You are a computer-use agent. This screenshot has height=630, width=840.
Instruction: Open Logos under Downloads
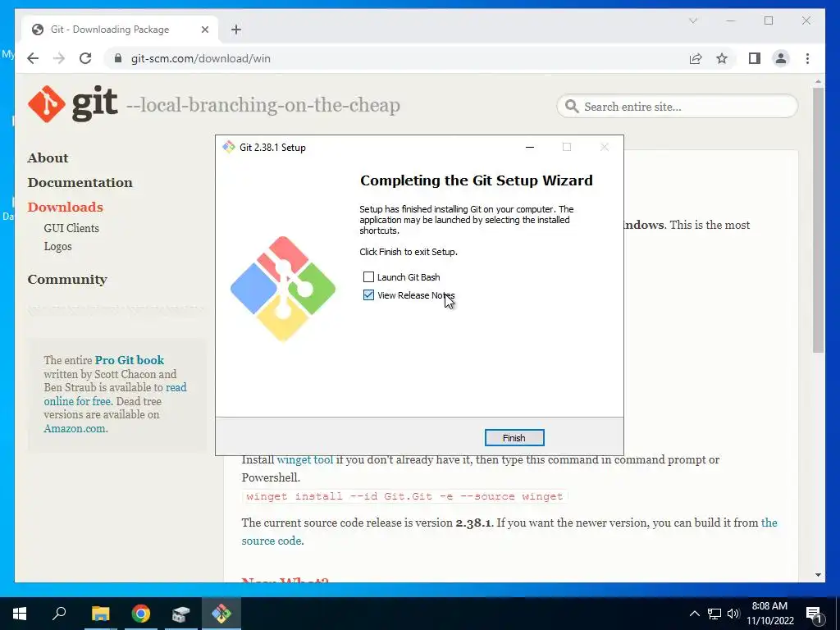click(58, 246)
